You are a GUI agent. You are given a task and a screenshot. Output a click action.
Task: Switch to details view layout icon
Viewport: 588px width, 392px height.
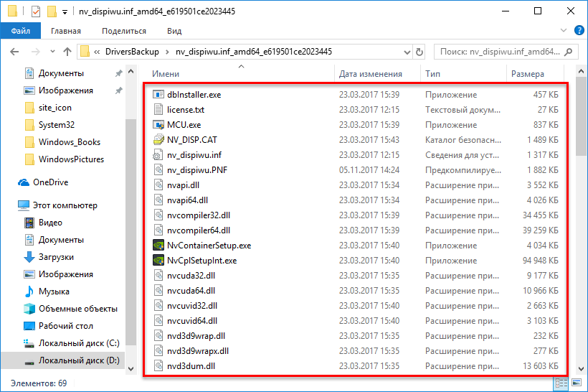pyautogui.click(x=561, y=383)
